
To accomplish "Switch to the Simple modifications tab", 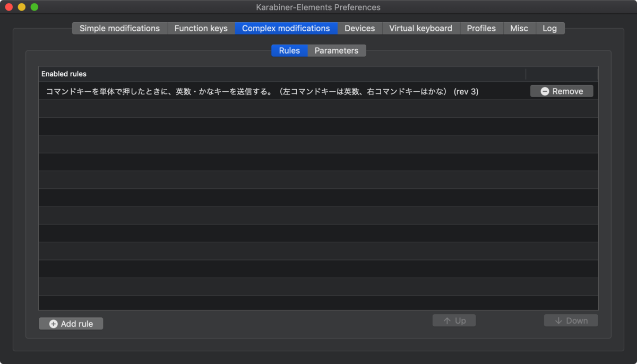I will point(119,28).
